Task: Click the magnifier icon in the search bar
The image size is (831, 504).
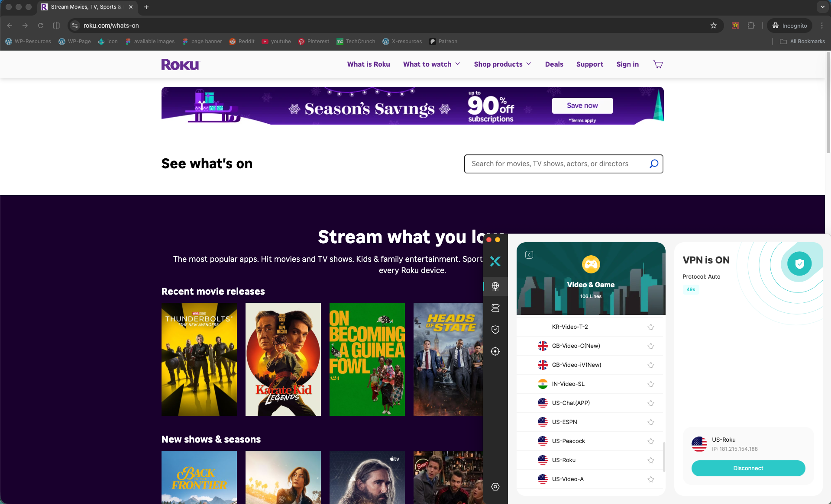Action: (x=654, y=164)
